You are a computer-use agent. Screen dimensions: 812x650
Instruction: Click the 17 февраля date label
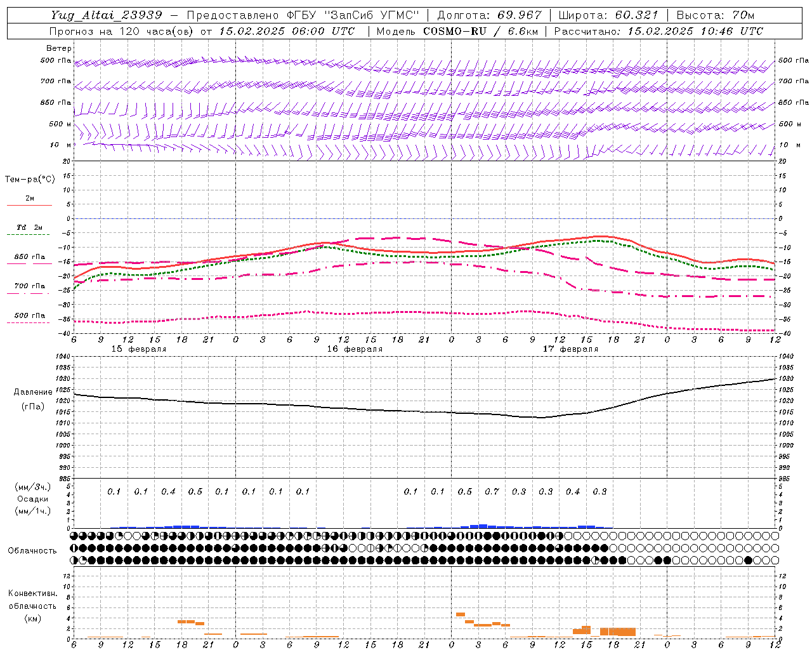coord(570,349)
